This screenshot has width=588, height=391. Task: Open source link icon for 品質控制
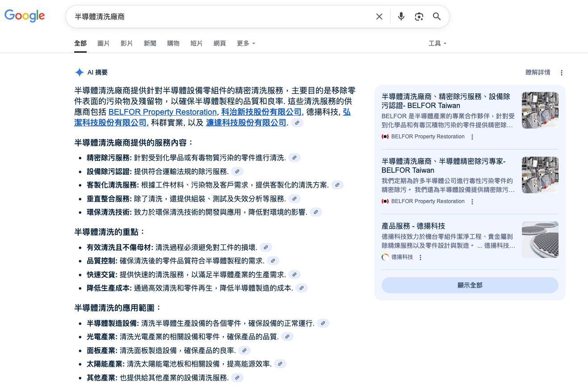pyautogui.click(x=273, y=261)
